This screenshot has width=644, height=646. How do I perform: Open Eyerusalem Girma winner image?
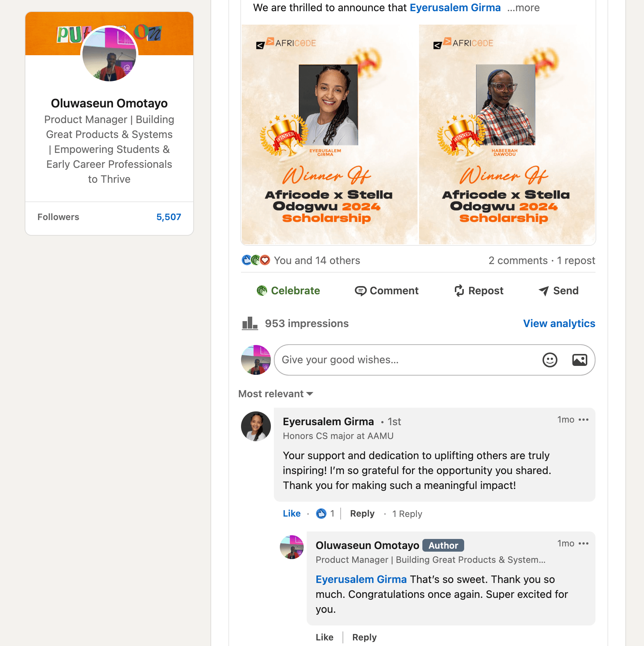(x=329, y=135)
